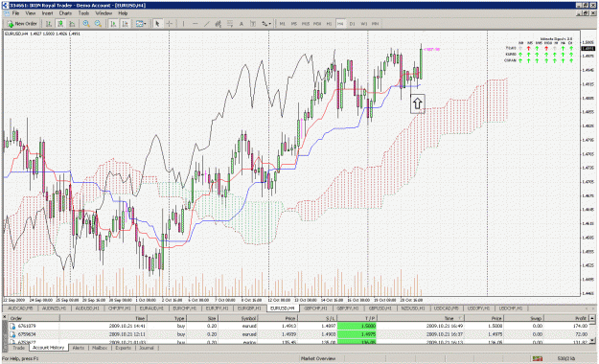Viewport: 599px width, 364px height.
Task: Open the Mailbox terminal tab
Action: (x=100, y=348)
